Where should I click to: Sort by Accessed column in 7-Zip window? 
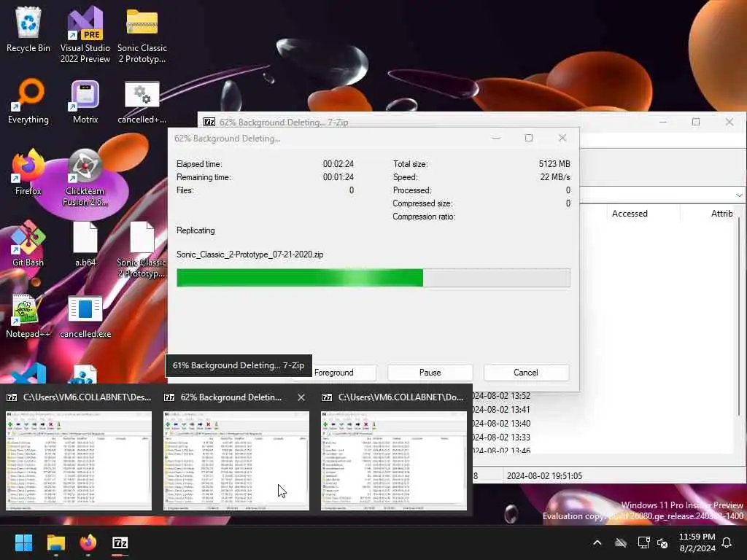[630, 214]
